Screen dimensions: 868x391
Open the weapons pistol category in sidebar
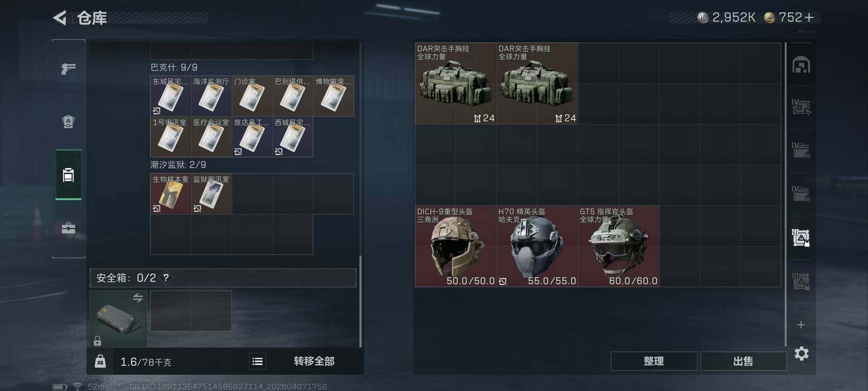tap(68, 68)
